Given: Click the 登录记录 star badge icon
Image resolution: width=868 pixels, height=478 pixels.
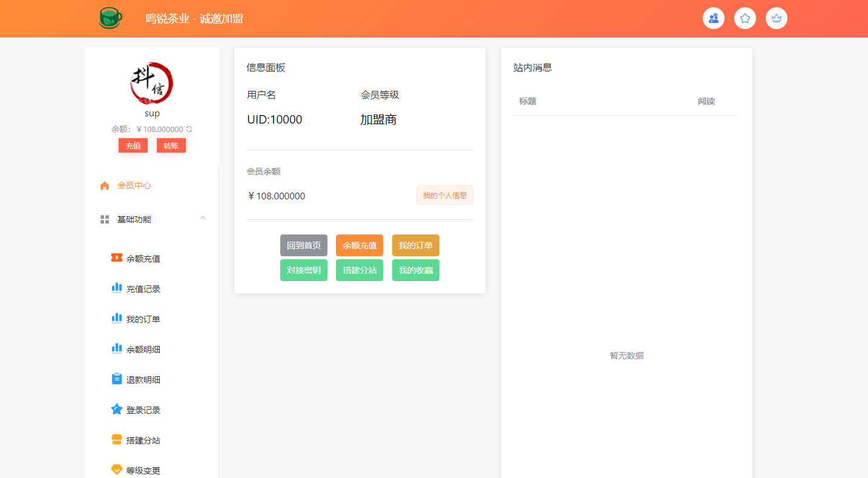Looking at the screenshot, I should coord(117,410).
